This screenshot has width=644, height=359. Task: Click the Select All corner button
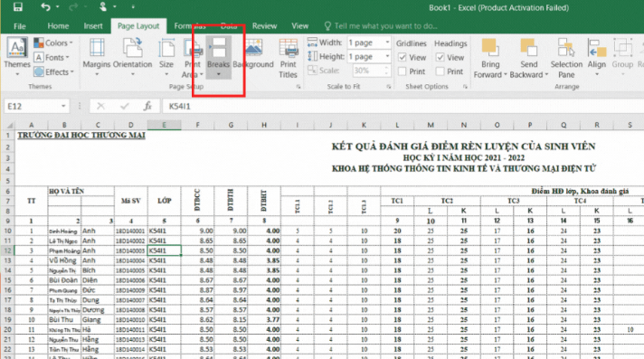8,125
